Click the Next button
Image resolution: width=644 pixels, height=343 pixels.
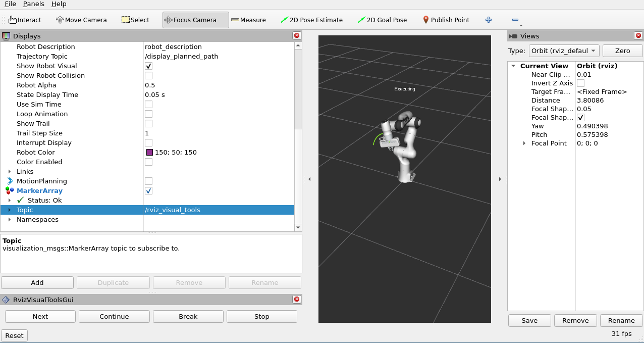tap(40, 316)
